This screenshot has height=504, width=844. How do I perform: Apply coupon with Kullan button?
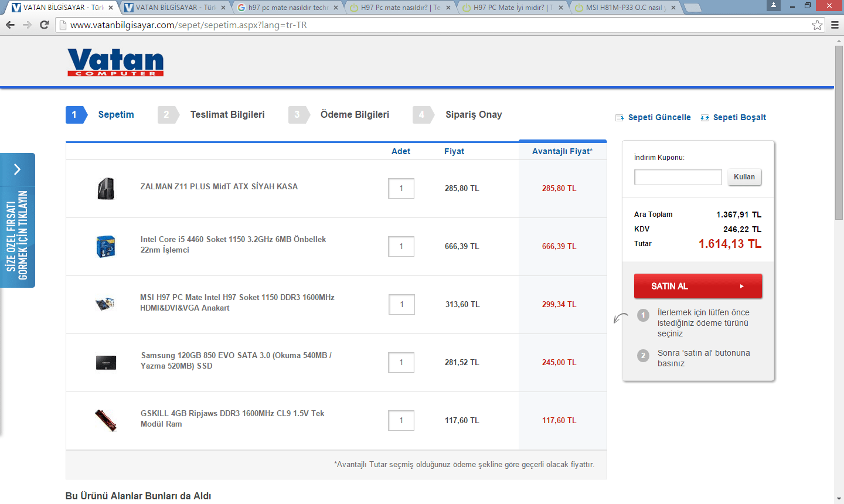[744, 177]
